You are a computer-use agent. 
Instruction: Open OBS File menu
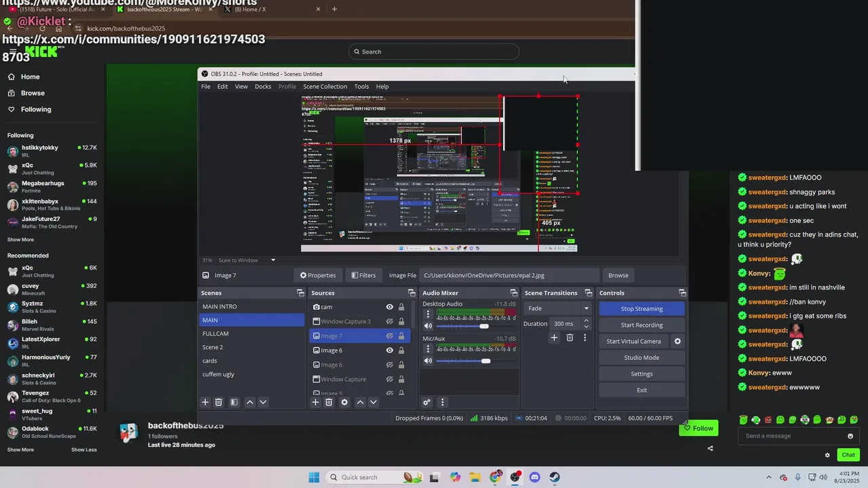(x=205, y=86)
